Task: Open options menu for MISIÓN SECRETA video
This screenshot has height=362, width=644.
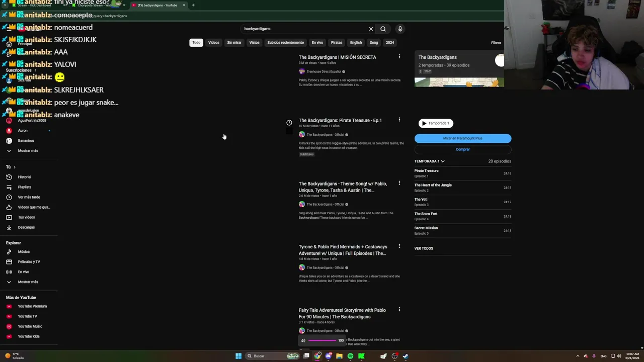Action: click(399, 56)
